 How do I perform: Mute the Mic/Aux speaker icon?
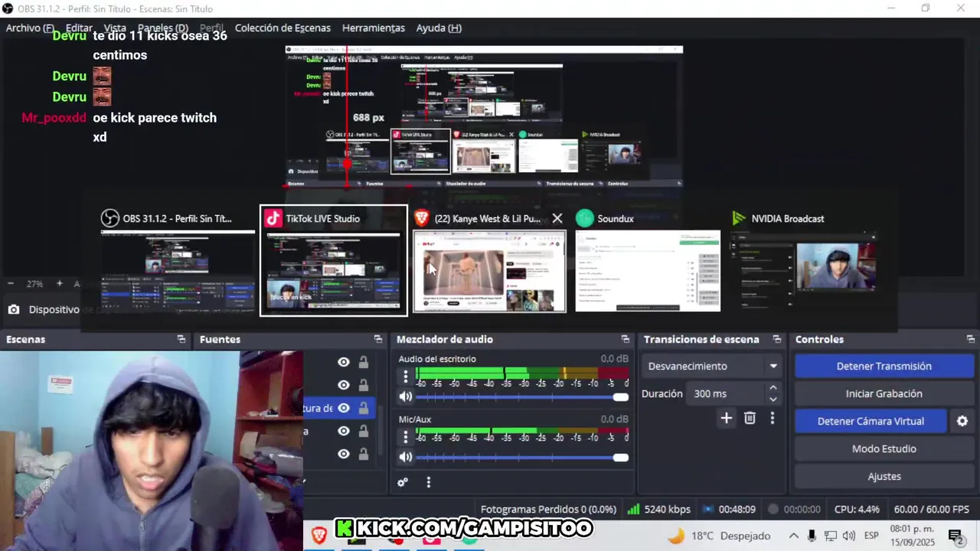tap(406, 457)
